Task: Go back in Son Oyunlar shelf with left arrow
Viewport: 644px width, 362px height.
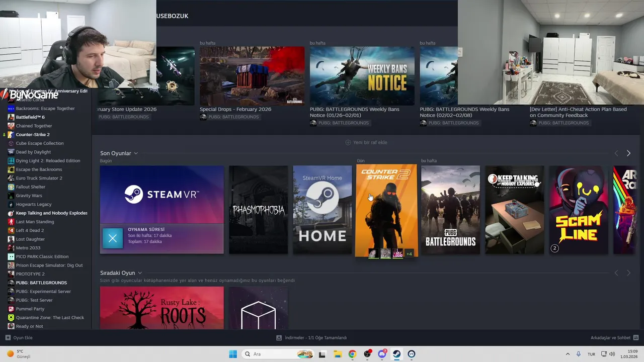Action: (616, 153)
